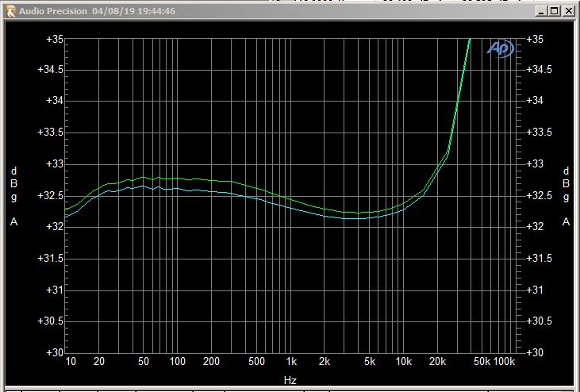Viewport: 580px width, 392px height.
Task: Click "+35" on the left dBg axis
Action: [55, 39]
